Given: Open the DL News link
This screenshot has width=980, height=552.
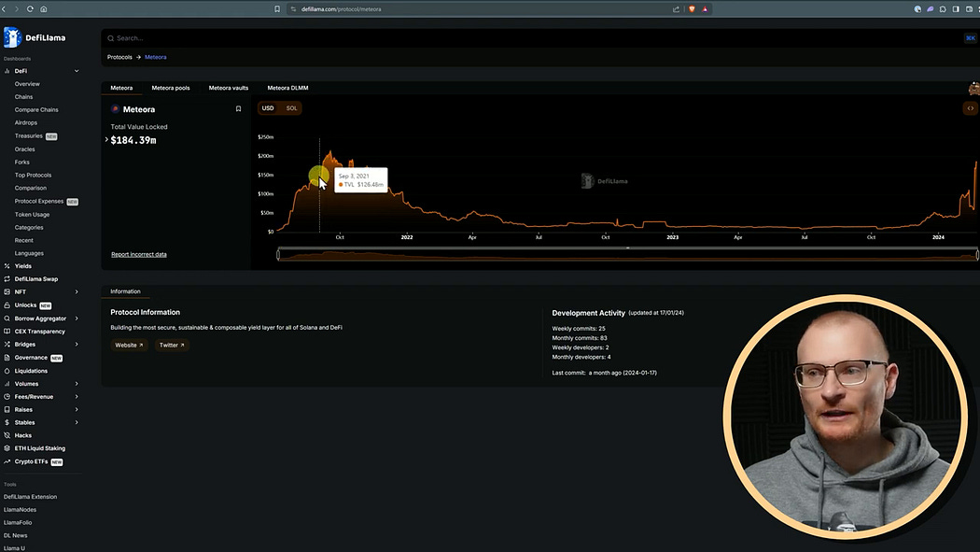Looking at the screenshot, I should point(16,536).
